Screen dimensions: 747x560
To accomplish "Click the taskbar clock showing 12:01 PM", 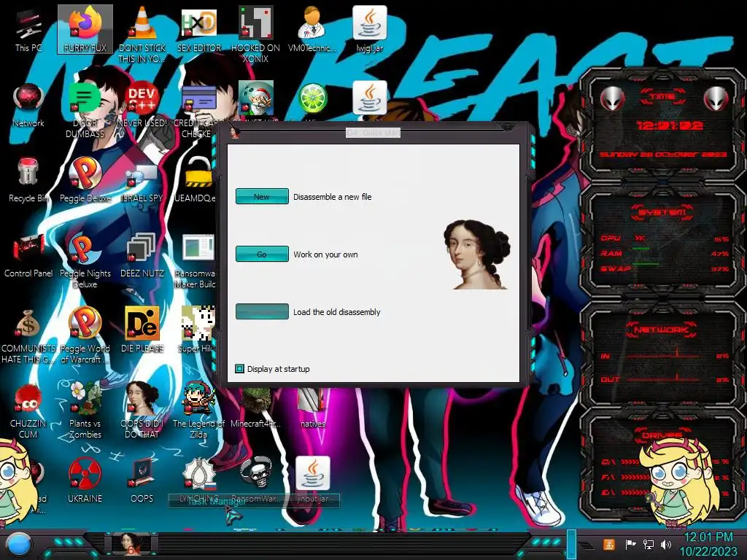I will click(708, 544).
